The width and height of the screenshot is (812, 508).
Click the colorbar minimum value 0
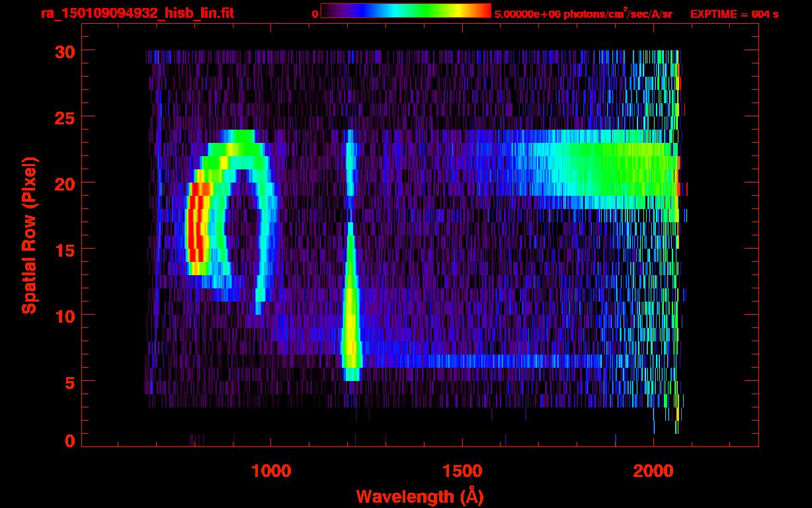(315, 14)
